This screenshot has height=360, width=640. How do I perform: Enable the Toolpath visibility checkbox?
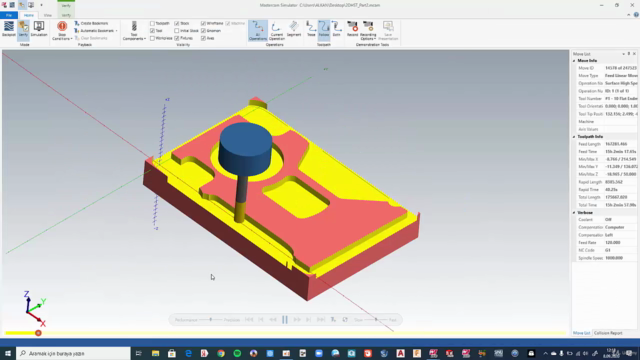click(152, 23)
